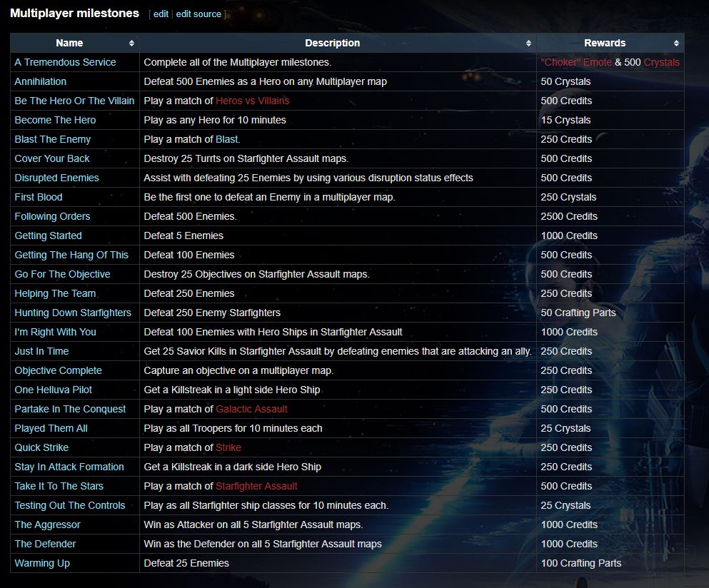Open The Aggressor milestone link

click(48, 524)
